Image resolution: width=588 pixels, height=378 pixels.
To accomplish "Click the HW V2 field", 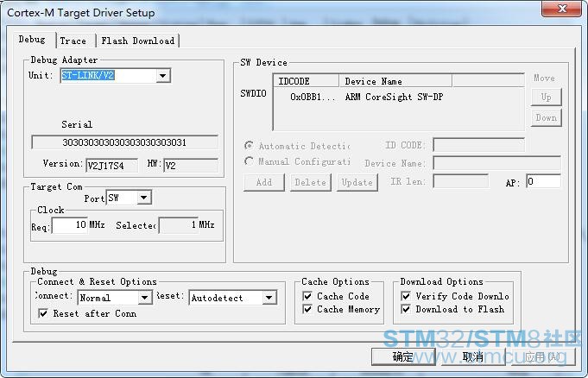I will click(191, 166).
